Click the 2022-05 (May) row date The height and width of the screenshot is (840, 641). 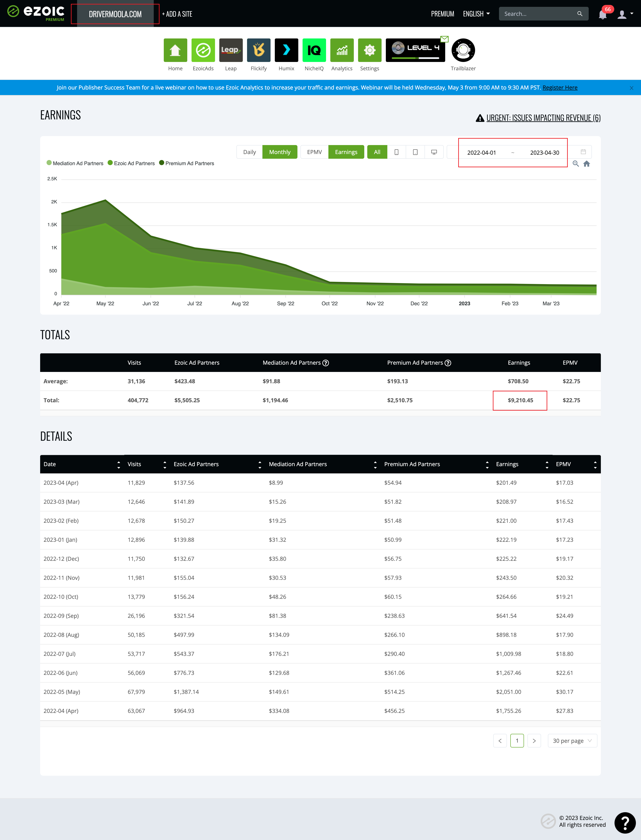[x=62, y=692]
